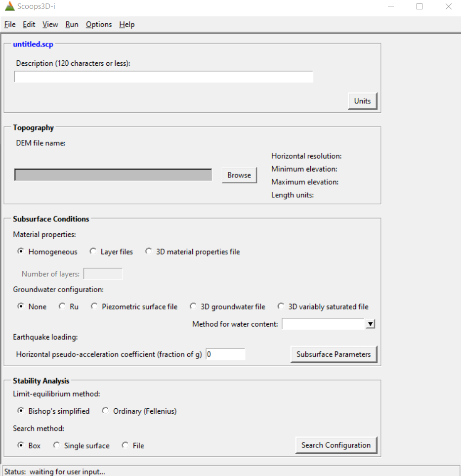461x476 pixels.
Task: Click Method for water content combo box field
Action: (x=323, y=324)
